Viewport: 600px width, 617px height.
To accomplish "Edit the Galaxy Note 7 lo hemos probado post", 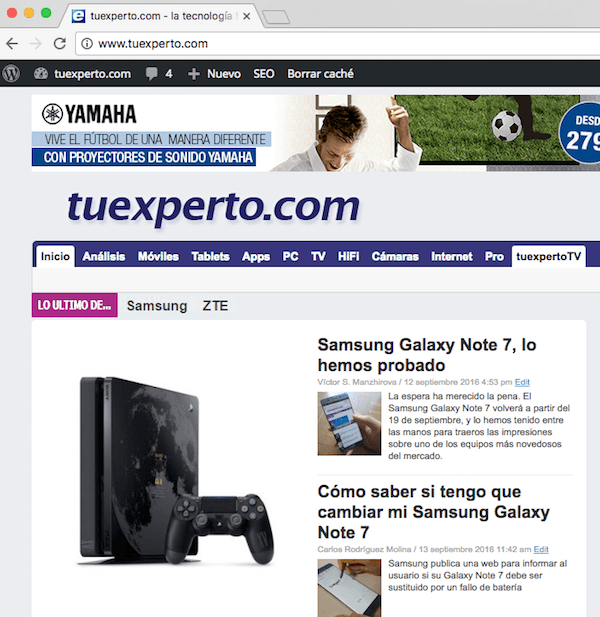I will (x=522, y=382).
